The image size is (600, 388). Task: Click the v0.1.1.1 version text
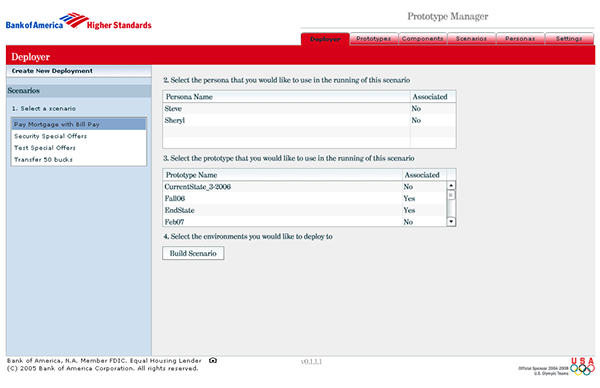click(x=311, y=362)
